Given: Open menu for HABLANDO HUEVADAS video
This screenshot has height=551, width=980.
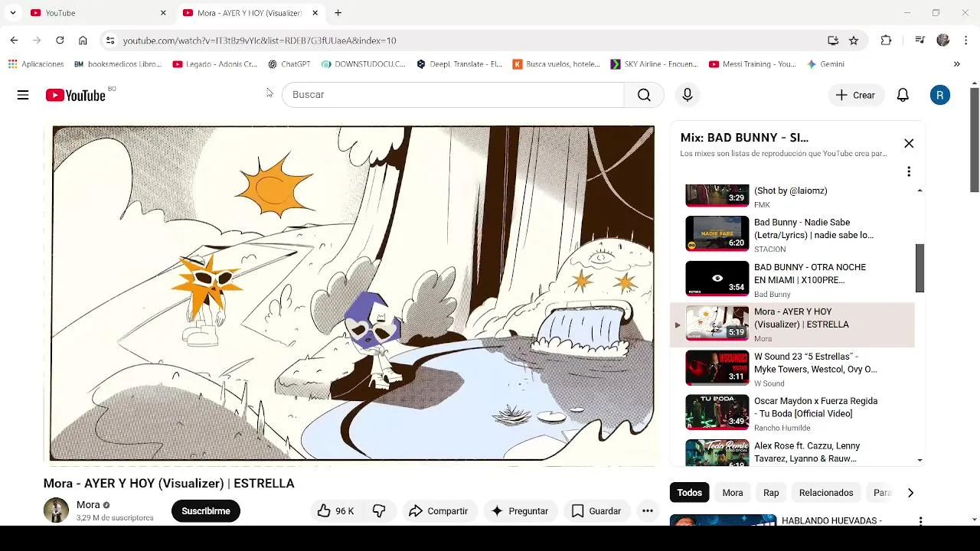Looking at the screenshot, I should click(920, 521).
